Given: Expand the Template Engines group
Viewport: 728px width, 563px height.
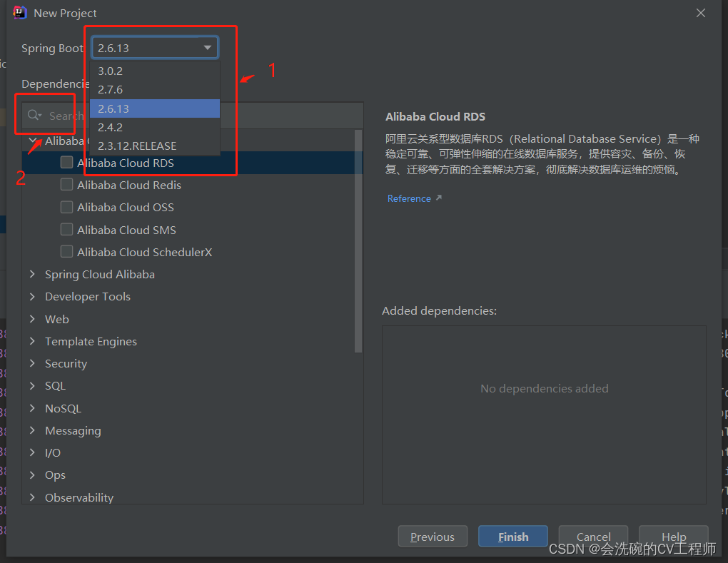Looking at the screenshot, I should (x=33, y=341).
